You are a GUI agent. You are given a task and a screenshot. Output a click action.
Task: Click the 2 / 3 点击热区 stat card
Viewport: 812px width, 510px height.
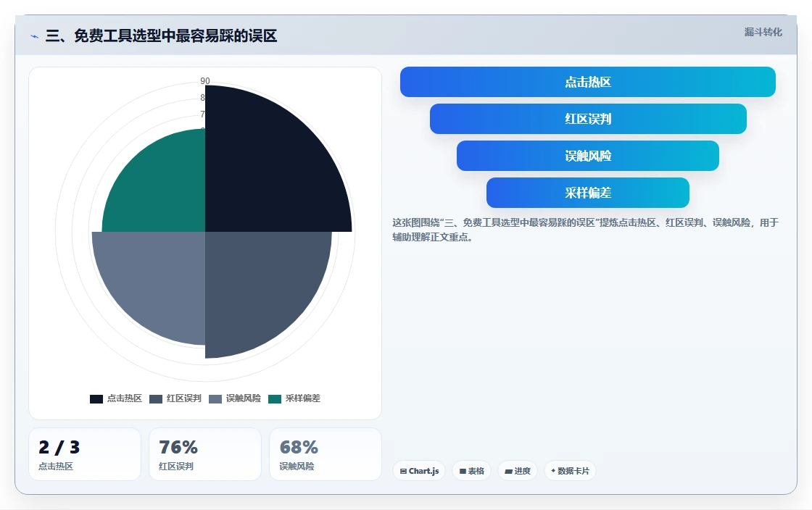tap(85, 454)
